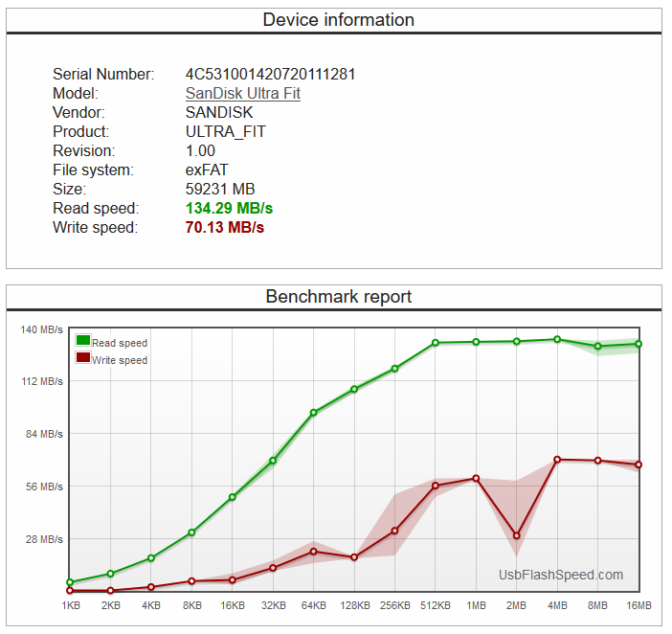The width and height of the screenshot is (672, 634).
Task: Click the Write speed legend label
Action: [x=120, y=360]
